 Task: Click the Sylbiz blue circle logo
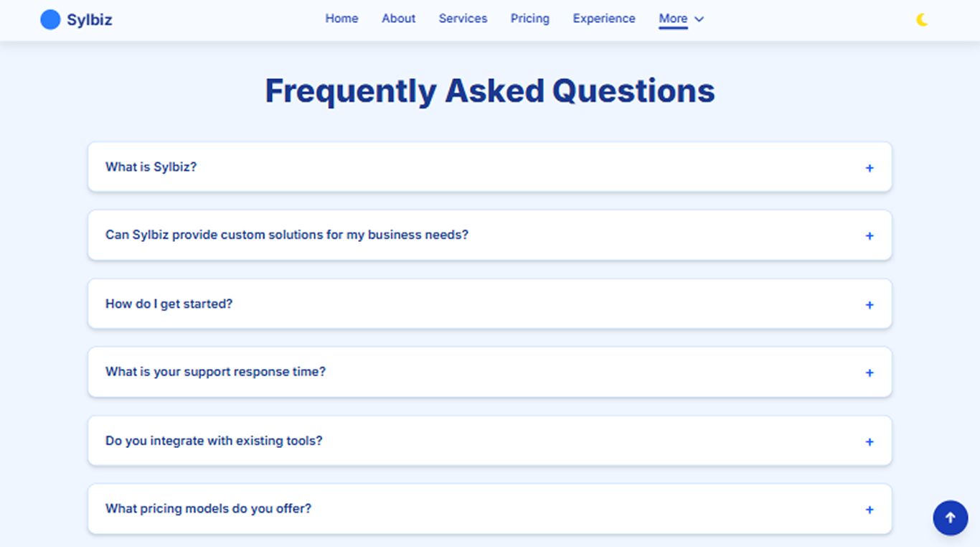[50, 19]
